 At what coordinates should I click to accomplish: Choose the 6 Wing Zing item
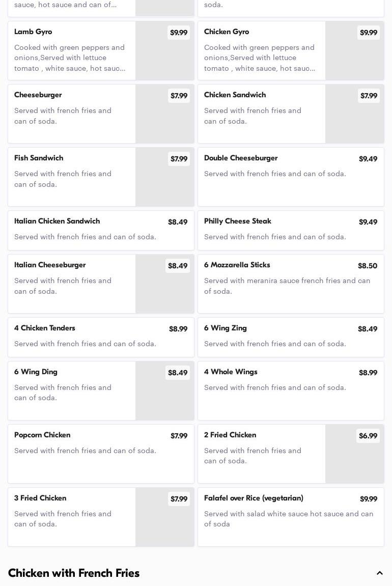coord(291,337)
